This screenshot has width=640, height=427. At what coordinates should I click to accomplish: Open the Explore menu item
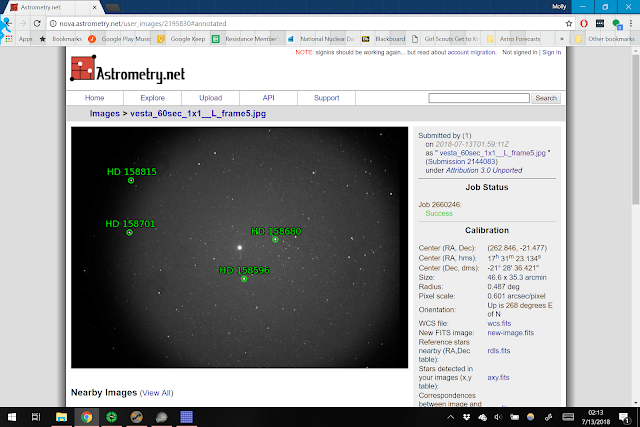tap(153, 98)
